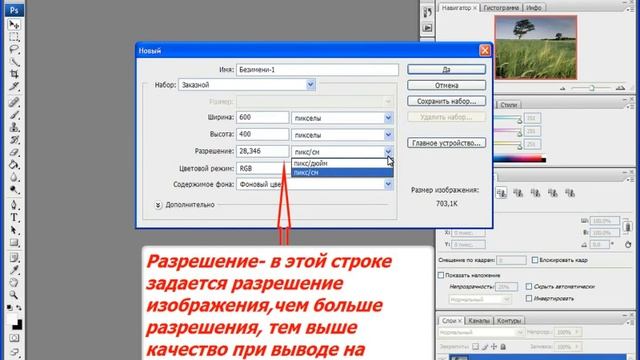Viewport: 640px width, 360px height.
Task: Click the Отмена button
Action: pos(447,85)
